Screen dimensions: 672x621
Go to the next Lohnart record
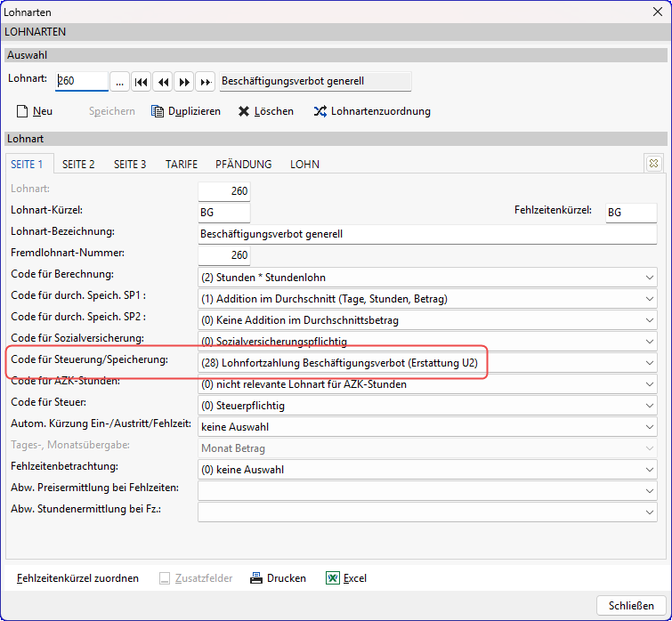tap(184, 81)
